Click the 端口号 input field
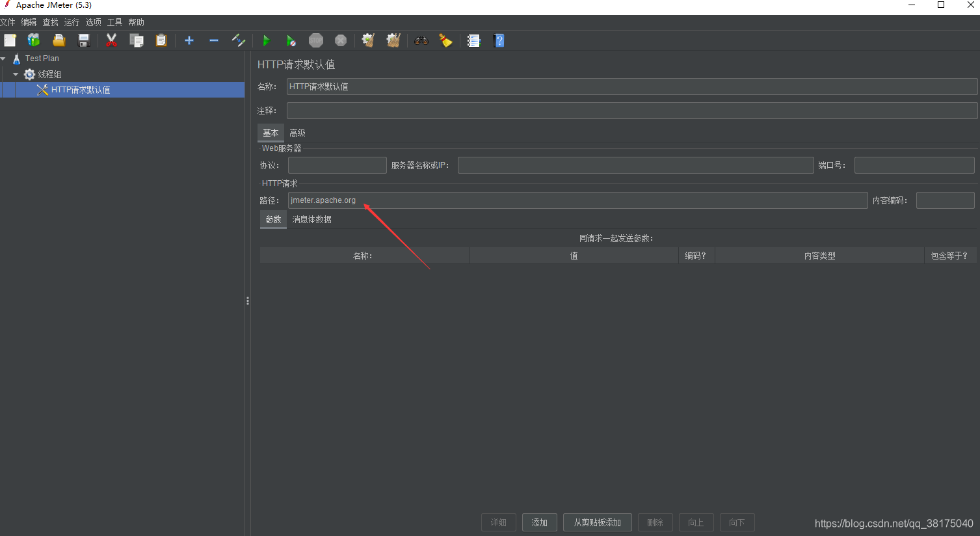The image size is (980, 536). (914, 165)
